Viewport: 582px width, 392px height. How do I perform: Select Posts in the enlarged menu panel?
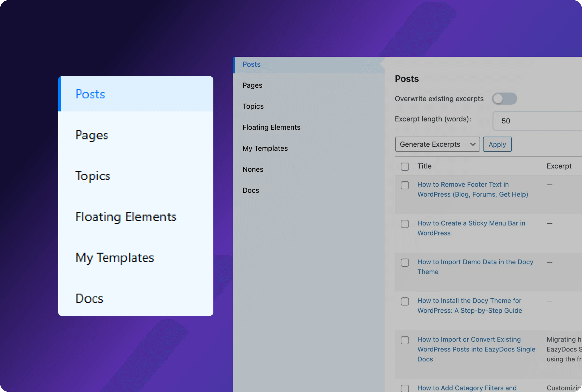tap(90, 94)
